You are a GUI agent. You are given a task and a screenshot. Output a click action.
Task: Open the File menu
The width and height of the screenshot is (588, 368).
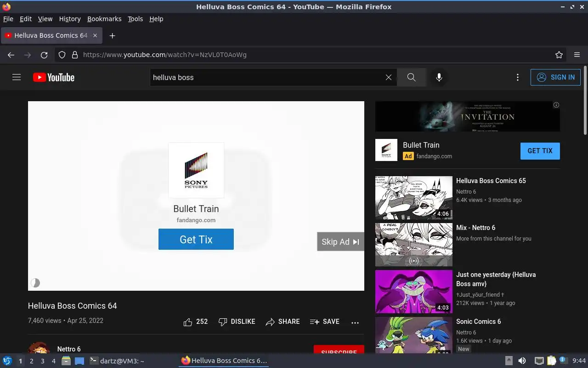click(8, 19)
